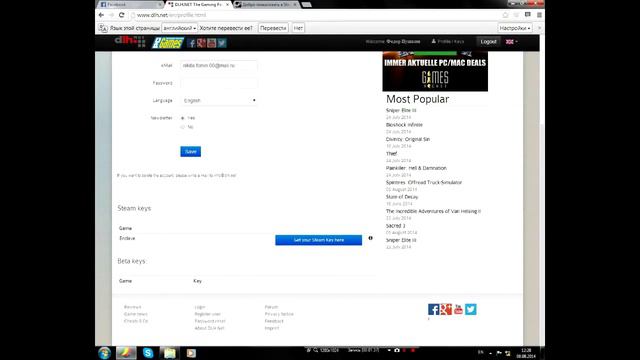This screenshot has width=640, height=360.
Task: Open YouTube icon in site header
Action: click(211, 43)
